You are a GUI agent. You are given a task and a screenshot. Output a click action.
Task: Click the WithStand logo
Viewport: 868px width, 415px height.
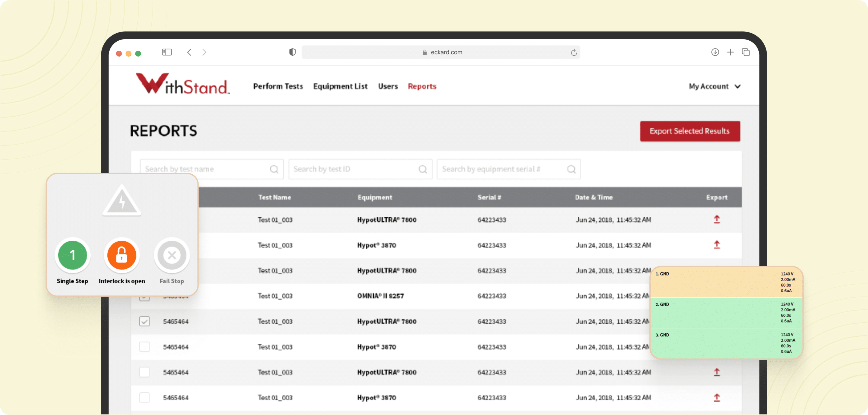point(183,83)
